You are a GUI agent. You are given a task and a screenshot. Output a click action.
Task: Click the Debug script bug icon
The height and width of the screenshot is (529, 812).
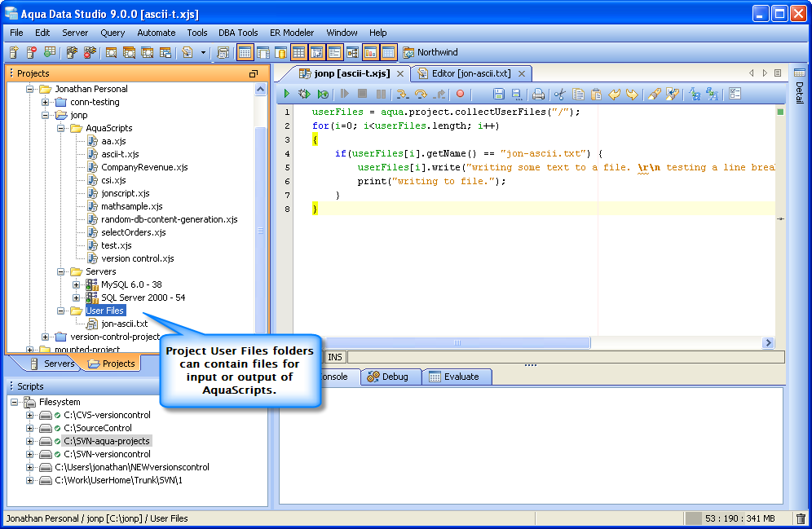coord(304,94)
